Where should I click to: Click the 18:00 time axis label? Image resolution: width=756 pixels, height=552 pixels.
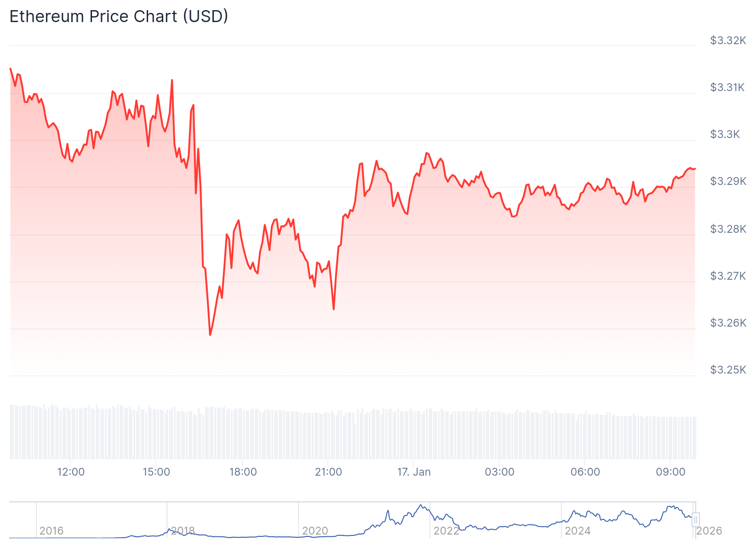click(243, 472)
